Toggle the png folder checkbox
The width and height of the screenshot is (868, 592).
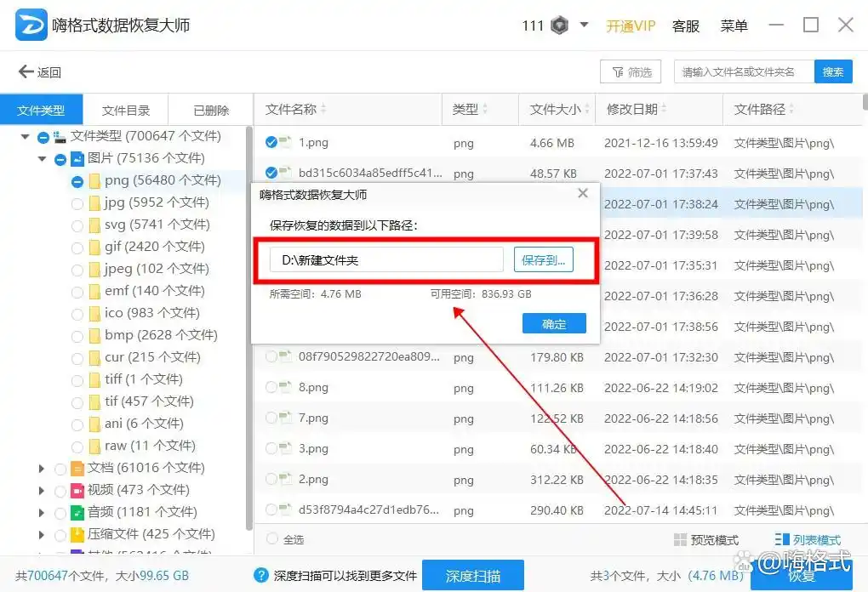(x=77, y=181)
